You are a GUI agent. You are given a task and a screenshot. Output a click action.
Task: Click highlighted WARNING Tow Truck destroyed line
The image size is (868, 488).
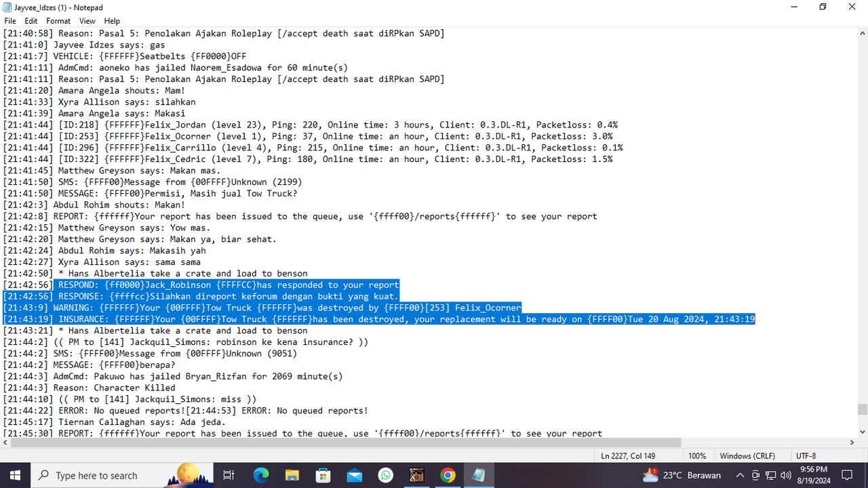pos(262,308)
